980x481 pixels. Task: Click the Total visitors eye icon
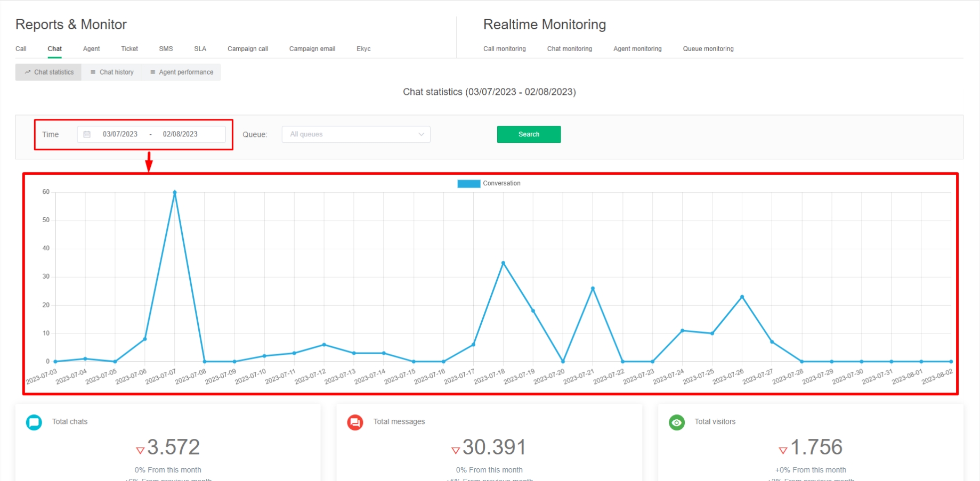point(676,422)
